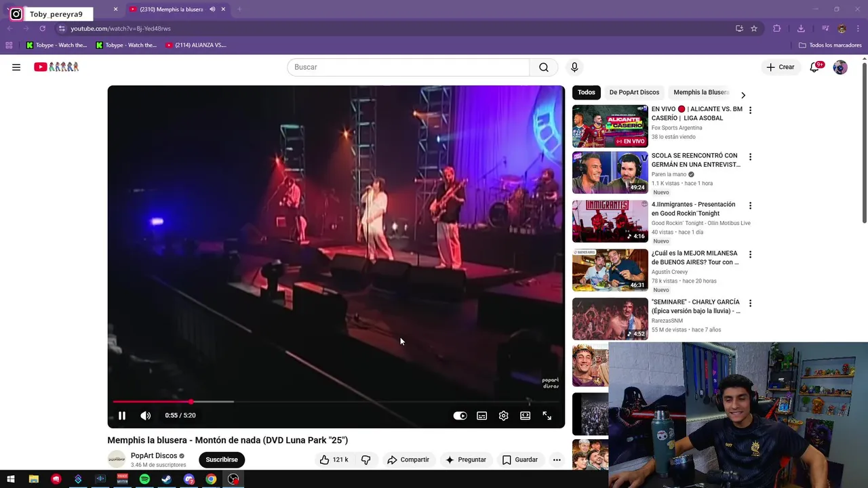
Task: Bookmark this page with star icon
Action: tap(754, 28)
